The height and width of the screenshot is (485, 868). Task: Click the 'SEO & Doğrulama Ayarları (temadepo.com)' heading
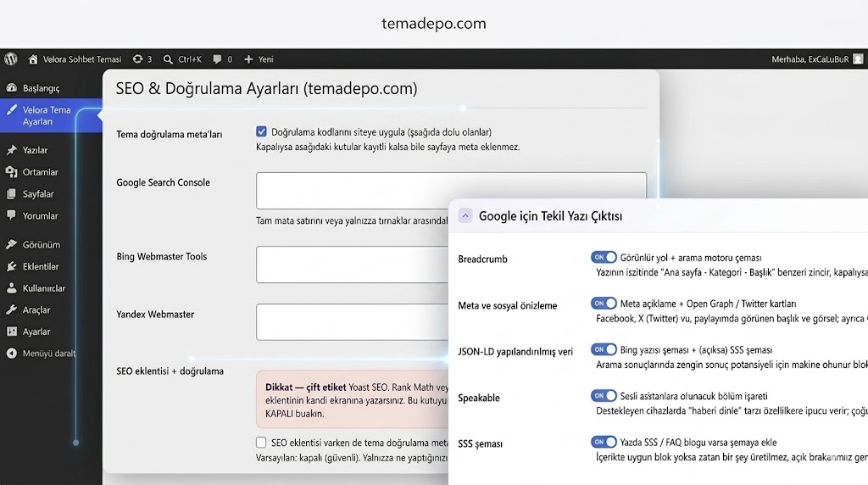point(266,88)
